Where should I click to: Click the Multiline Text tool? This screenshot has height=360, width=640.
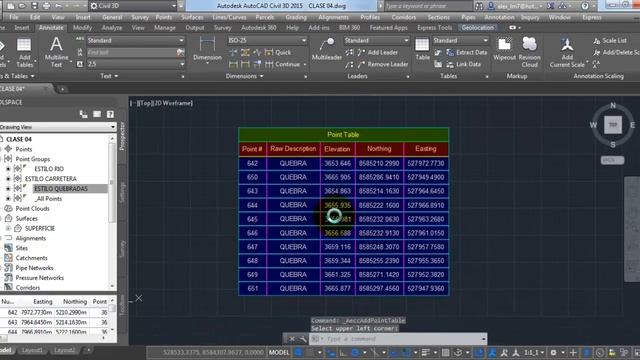56,51
